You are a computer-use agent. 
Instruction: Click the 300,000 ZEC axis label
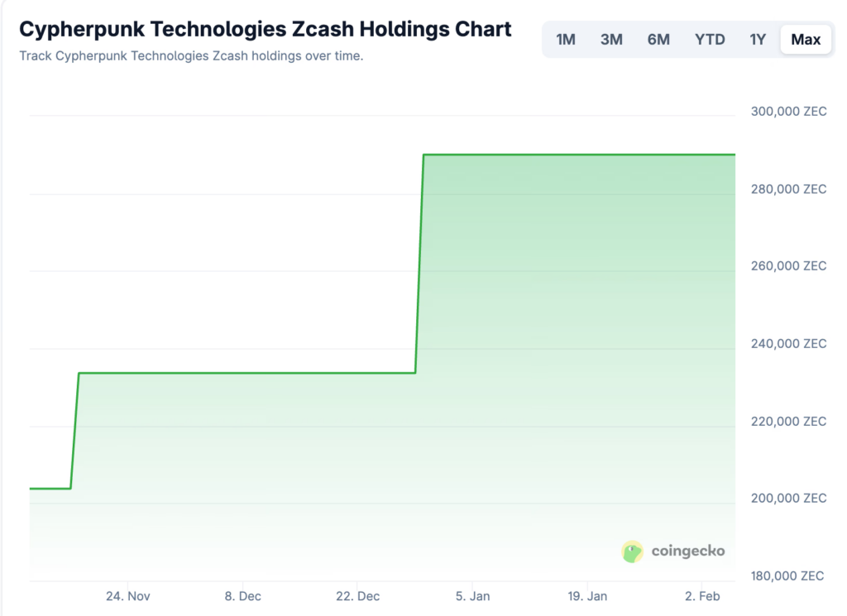click(787, 112)
